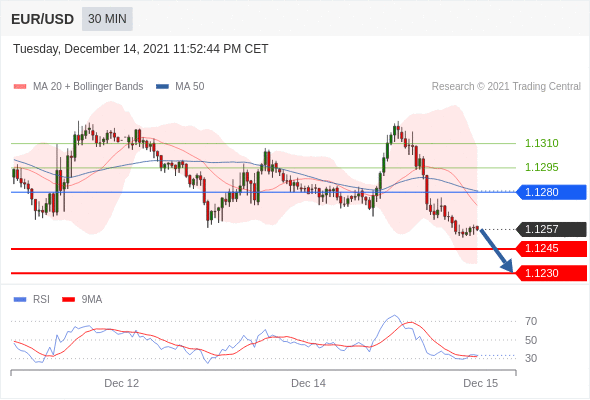Toggle the MA 50 legend entry
This screenshot has height=400, width=590.
click(180, 87)
